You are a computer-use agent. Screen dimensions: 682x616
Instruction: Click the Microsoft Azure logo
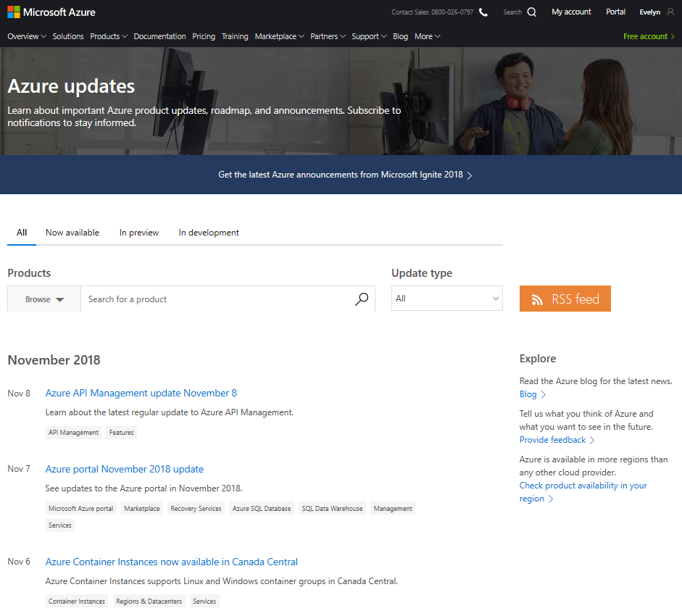51,12
